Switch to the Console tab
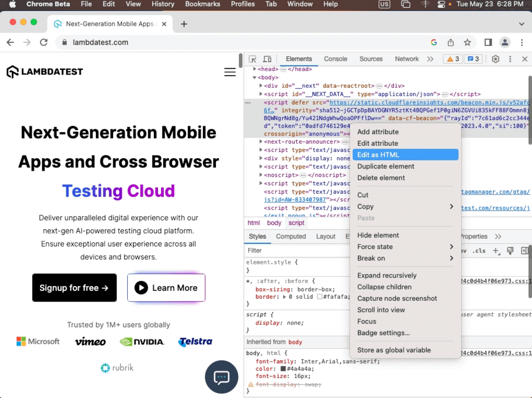 click(335, 59)
